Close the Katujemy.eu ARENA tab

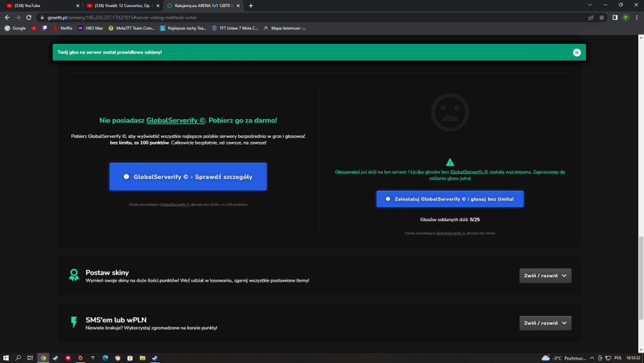click(x=238, y=6)
